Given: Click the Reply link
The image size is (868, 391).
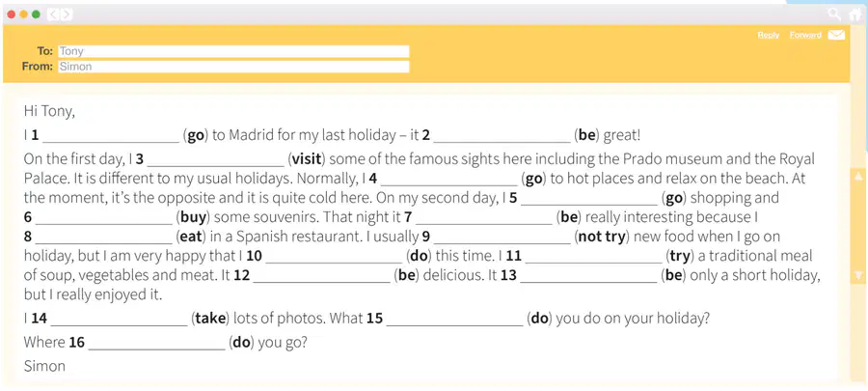Looking at the screenshot, I should pos(769,35).
